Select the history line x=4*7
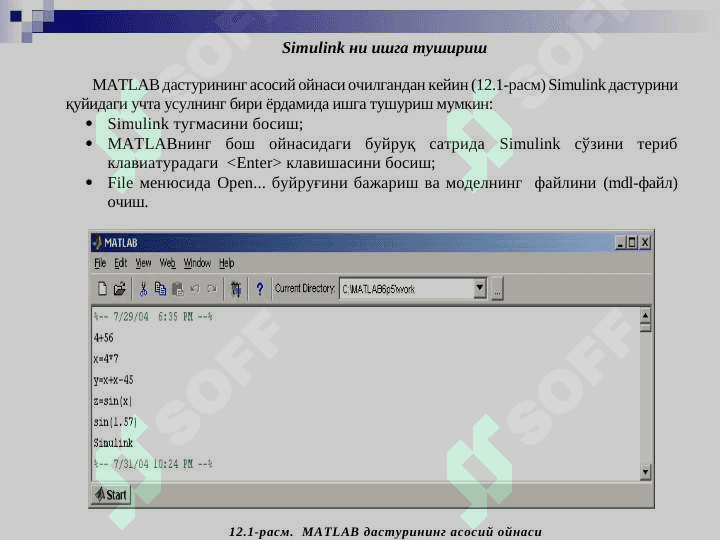The image size is (720, 540). [106, 359]
